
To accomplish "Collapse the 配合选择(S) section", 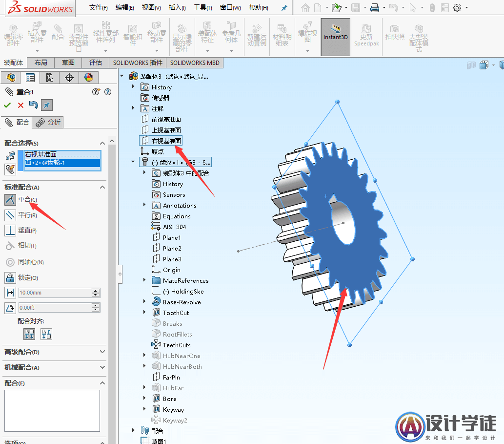I will pos(102,143).
